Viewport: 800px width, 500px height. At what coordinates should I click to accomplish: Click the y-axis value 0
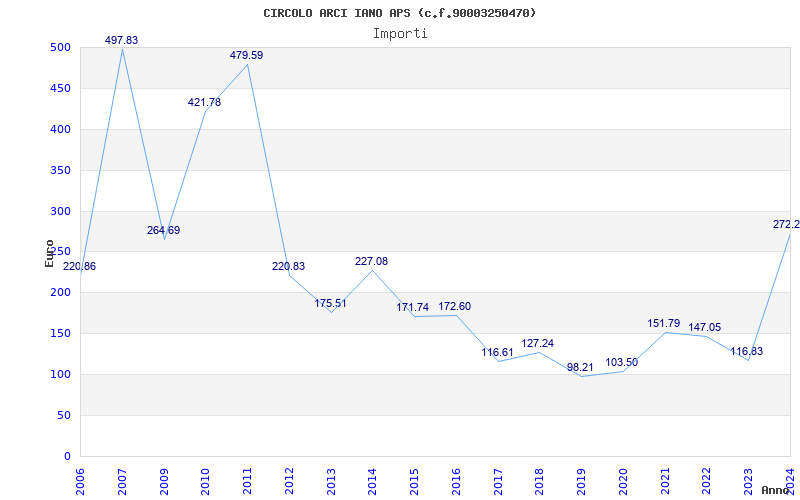(x=66, y=456)
